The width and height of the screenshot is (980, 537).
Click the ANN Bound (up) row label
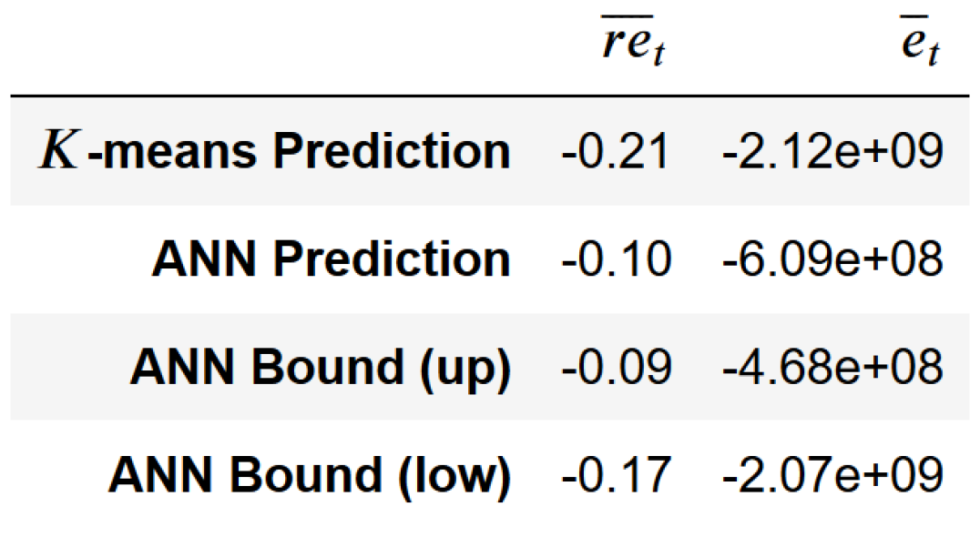pyautogui.click(x=320, y=367)
